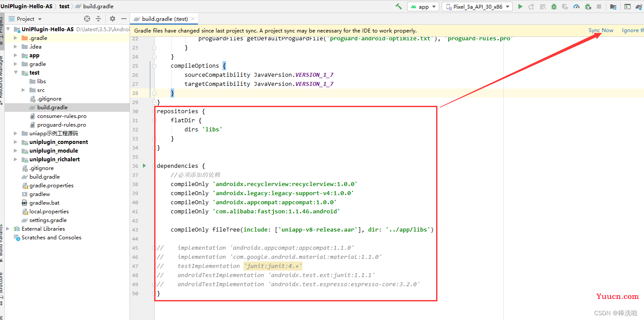644x320 pixels.
Task: Click the 'junit:junit:4.+' highlighted string
Action: point(273,266)
